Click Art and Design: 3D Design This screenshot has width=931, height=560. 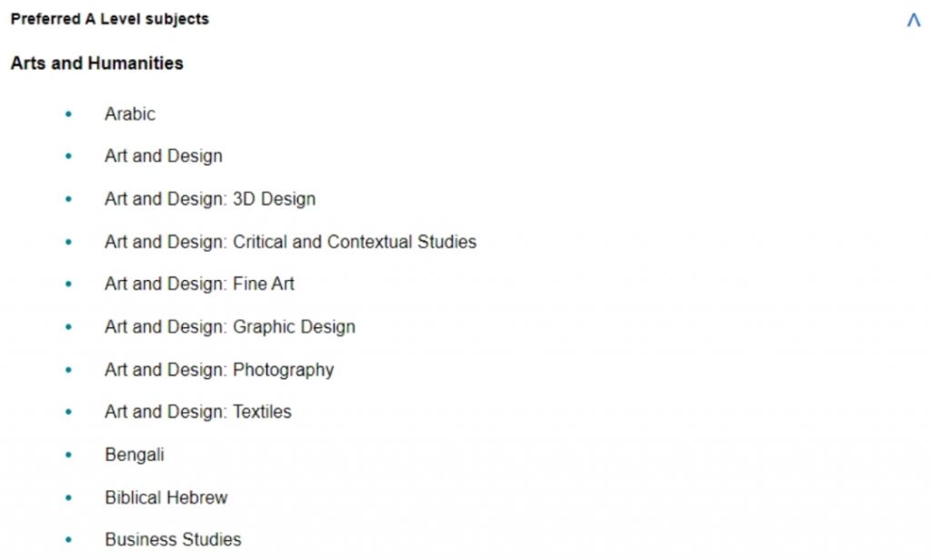210,199
